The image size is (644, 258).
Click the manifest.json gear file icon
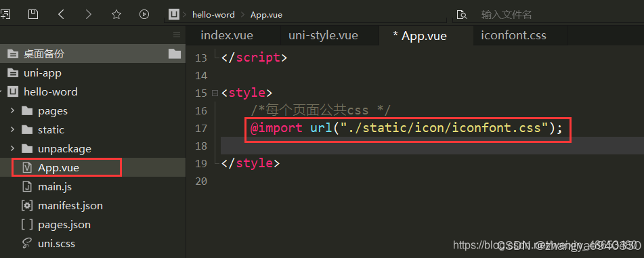coord(27,205)
